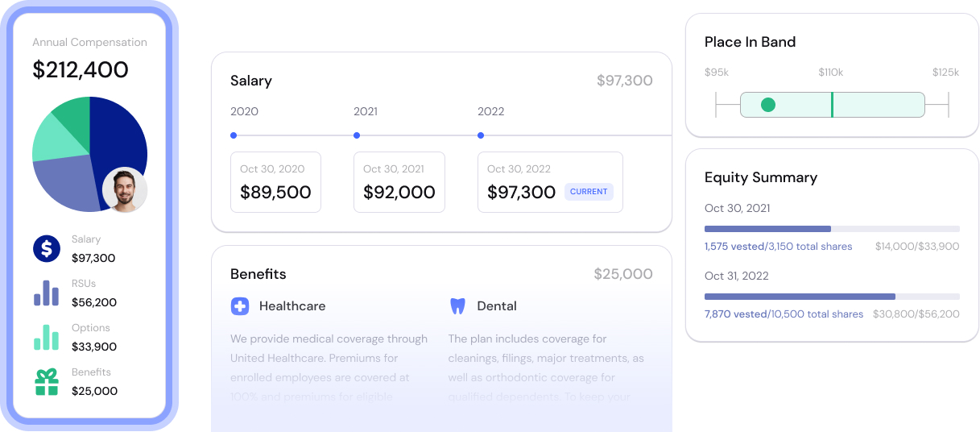
Task: Click the CURRENT badge on 2022 salary
Action: tap(589, 192)
